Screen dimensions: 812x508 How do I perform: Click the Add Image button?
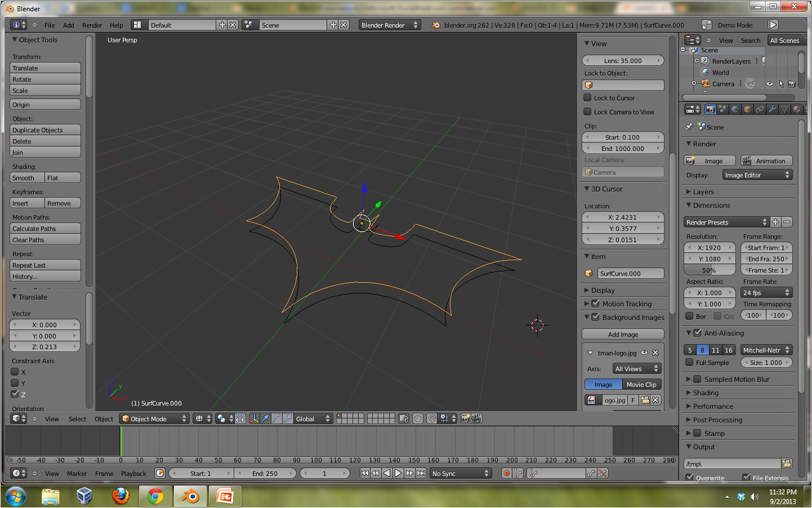[623, 334]
